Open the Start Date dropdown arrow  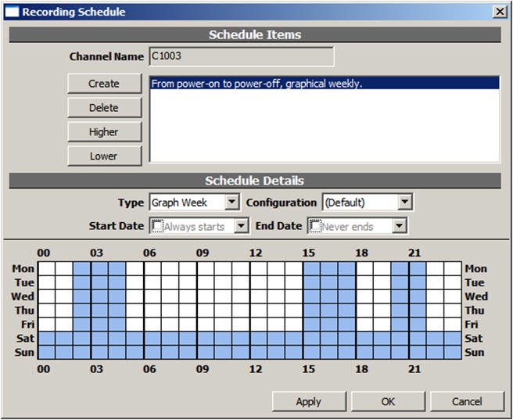point(242,226)
